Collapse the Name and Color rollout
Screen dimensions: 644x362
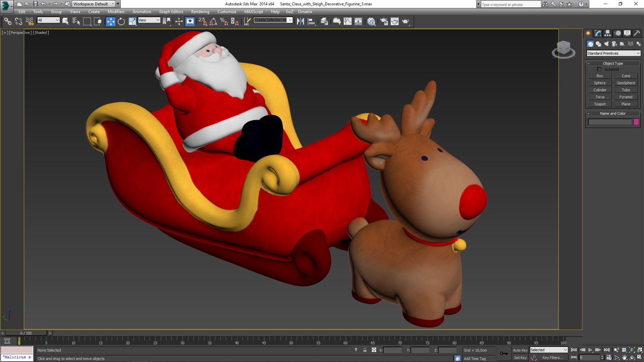pos(613,113)
